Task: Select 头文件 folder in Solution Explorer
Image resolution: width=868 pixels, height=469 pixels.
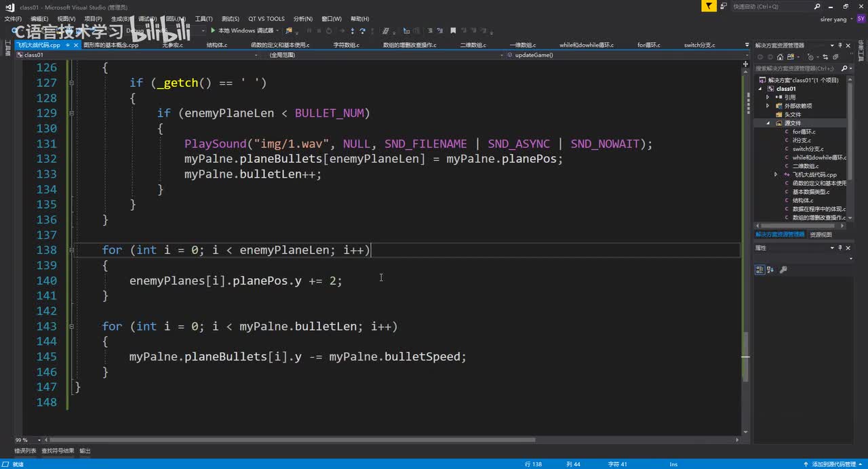Action: (792, 115)
